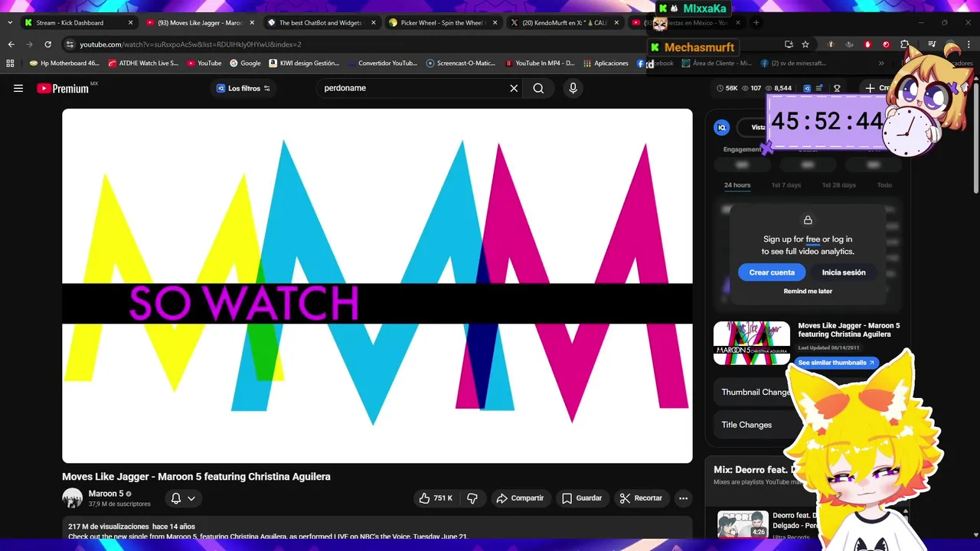This screenshot has width=980, height=551.
Task: Open the Maroon 5 channel name link
Action: point(106,494)
